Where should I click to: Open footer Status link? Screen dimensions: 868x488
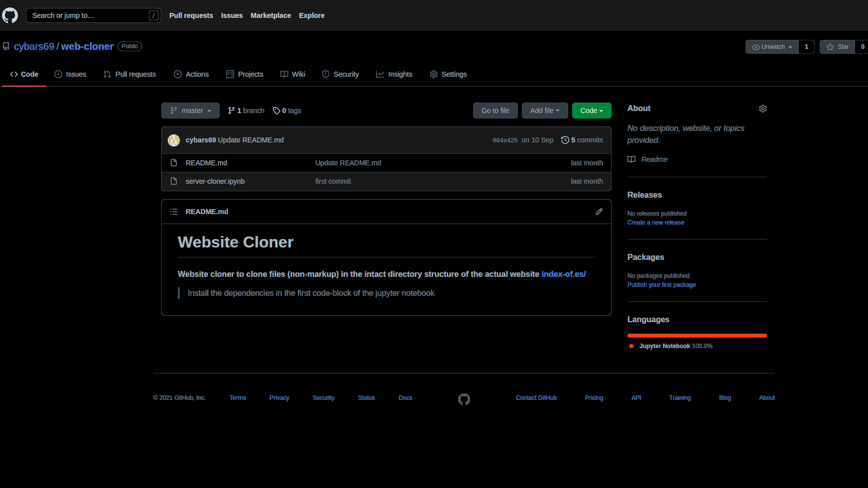pos(367,398)
